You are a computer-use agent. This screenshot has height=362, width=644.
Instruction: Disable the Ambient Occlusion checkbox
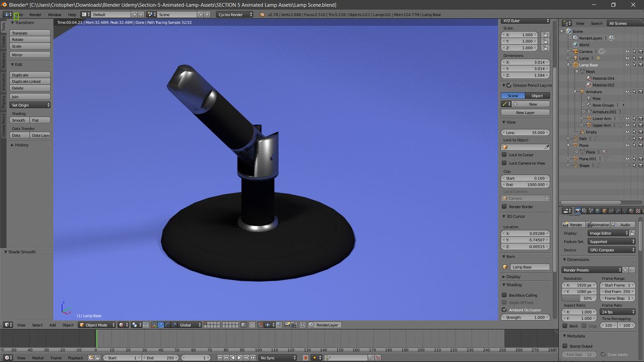(x=504, y=310)
